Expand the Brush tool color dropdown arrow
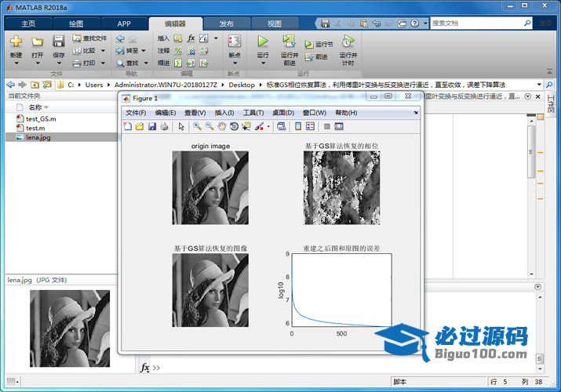Image resolution: width=561 pixels, height=392 pixels. pos(268,126)
